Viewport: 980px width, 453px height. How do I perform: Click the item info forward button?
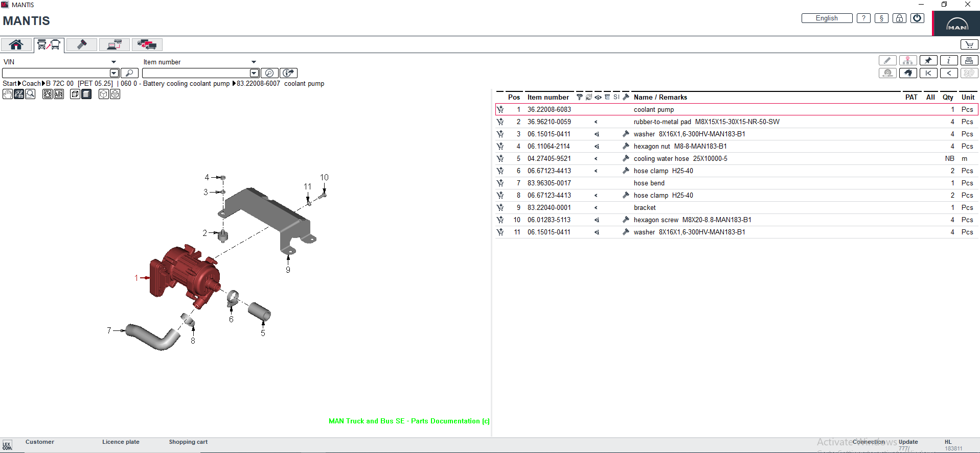(289, 73)
